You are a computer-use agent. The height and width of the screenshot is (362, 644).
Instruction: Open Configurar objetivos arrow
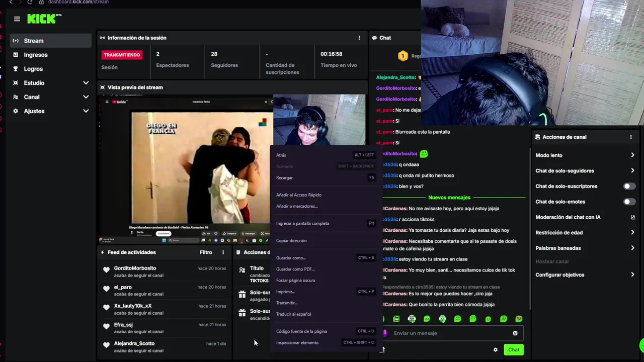point(632,275)
